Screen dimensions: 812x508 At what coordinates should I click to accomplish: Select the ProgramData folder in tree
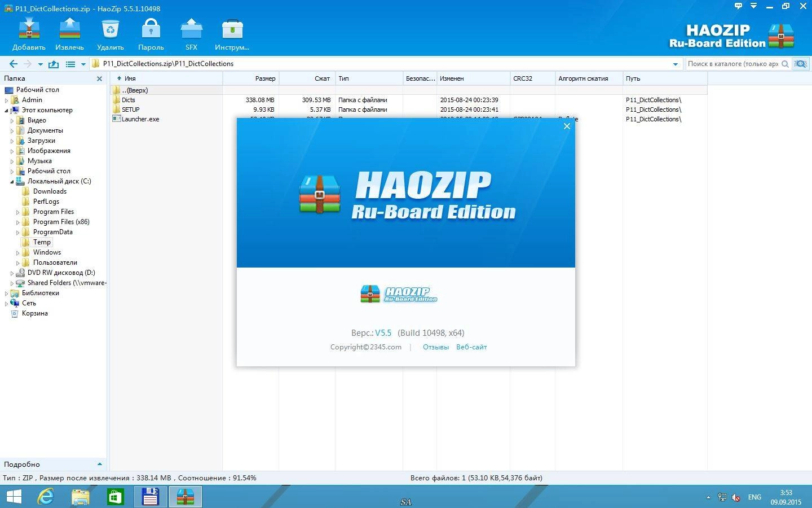tap(52, 232)
